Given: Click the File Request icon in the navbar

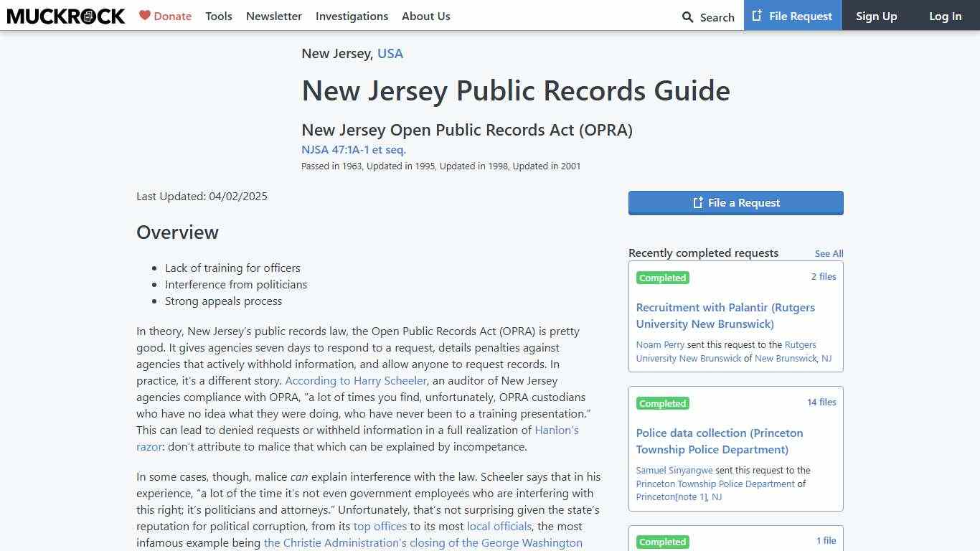Looking at the screenshot, I should coord(757,15).
